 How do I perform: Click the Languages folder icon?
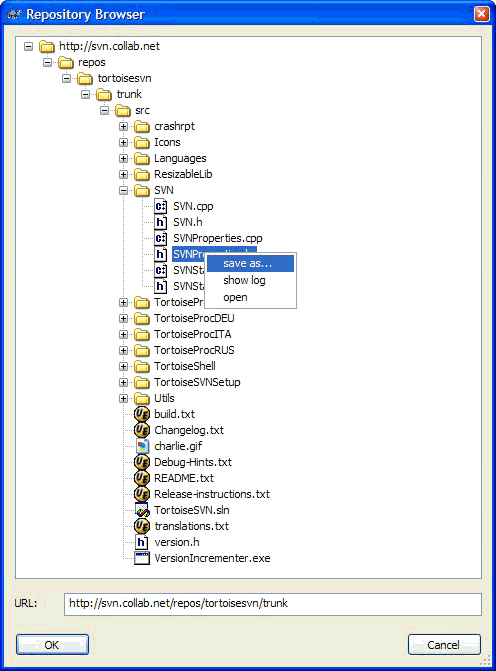142,158
